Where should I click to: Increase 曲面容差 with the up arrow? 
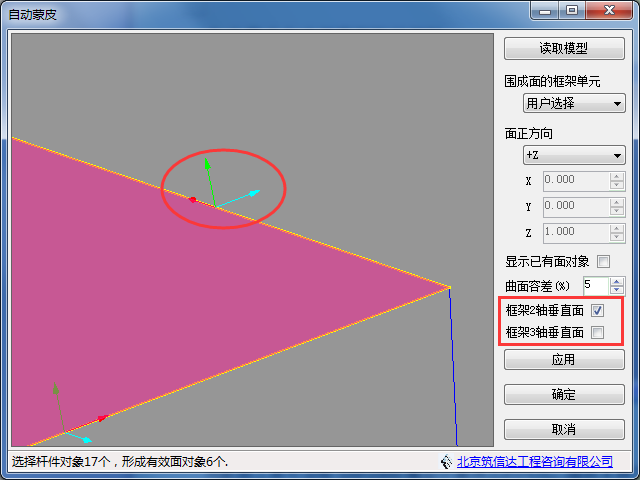coord(617,281)
